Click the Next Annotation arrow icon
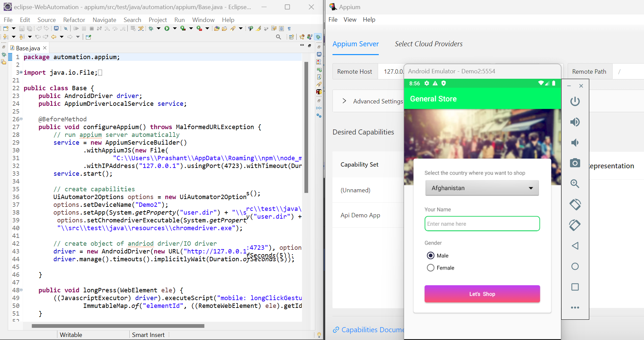 click(5, 37)
